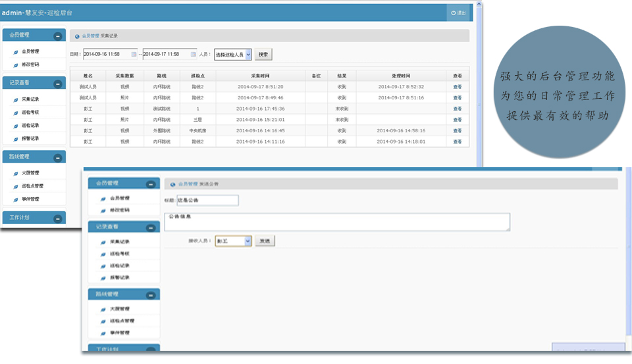This screenshot has height=364, width=632.
Task: Click leaf icon beside 巡检考核 on 采集记录 page
Action: [16, 113]
